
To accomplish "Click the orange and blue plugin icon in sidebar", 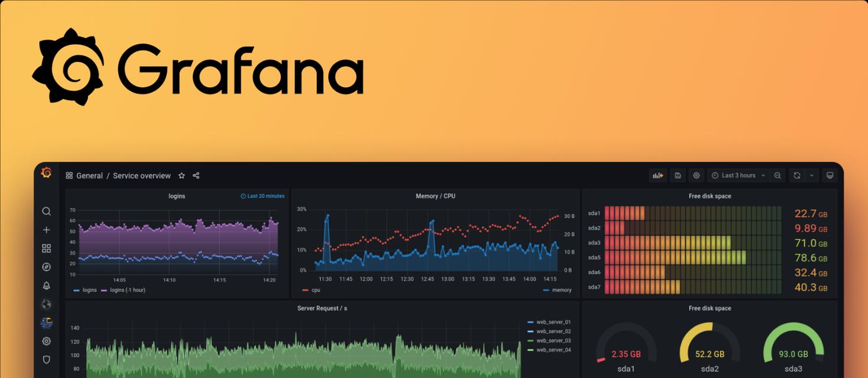I will pyautogui.click(x=46, y=323).
